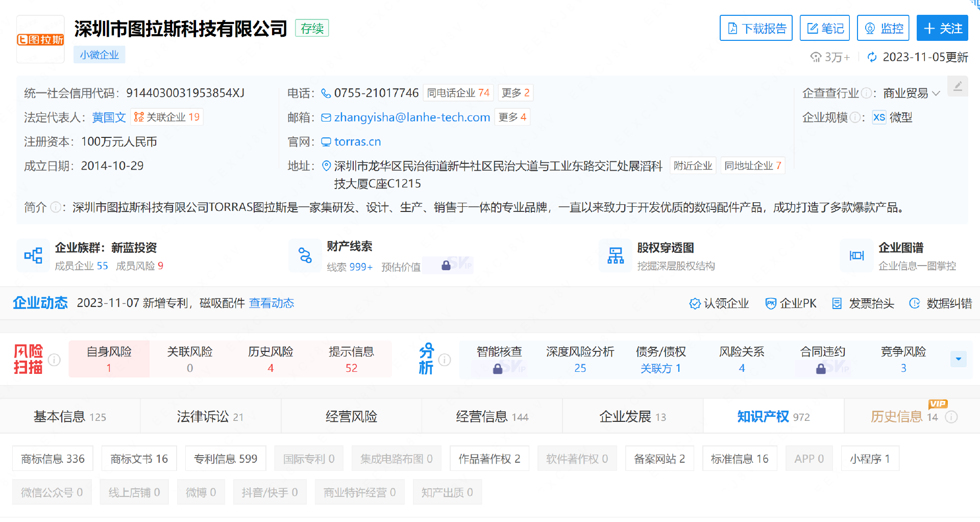
Task: Open 同电话企业 74 tag
Action: (458, 93)
